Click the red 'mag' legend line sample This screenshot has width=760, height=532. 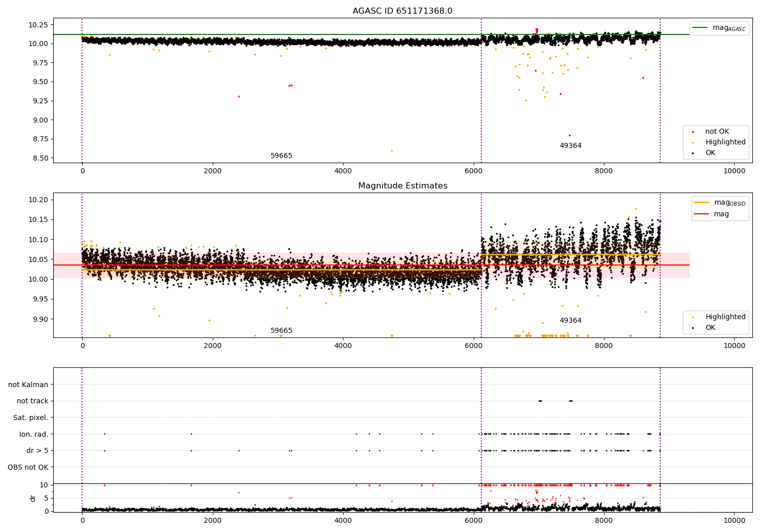[701, 214]
